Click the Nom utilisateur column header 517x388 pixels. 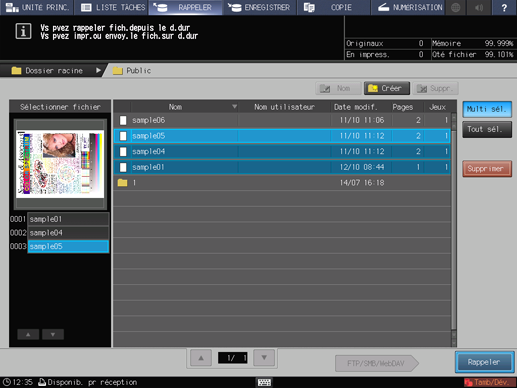point(284,107)
